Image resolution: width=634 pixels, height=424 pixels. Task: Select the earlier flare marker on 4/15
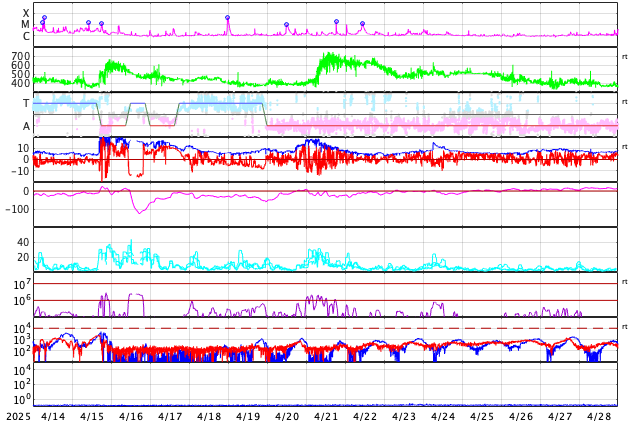89,23
